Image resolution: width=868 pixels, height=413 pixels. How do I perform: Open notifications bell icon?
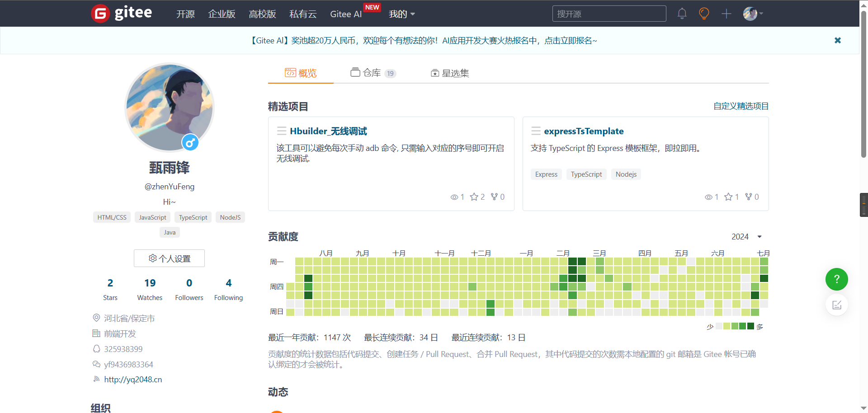point(682,14)
